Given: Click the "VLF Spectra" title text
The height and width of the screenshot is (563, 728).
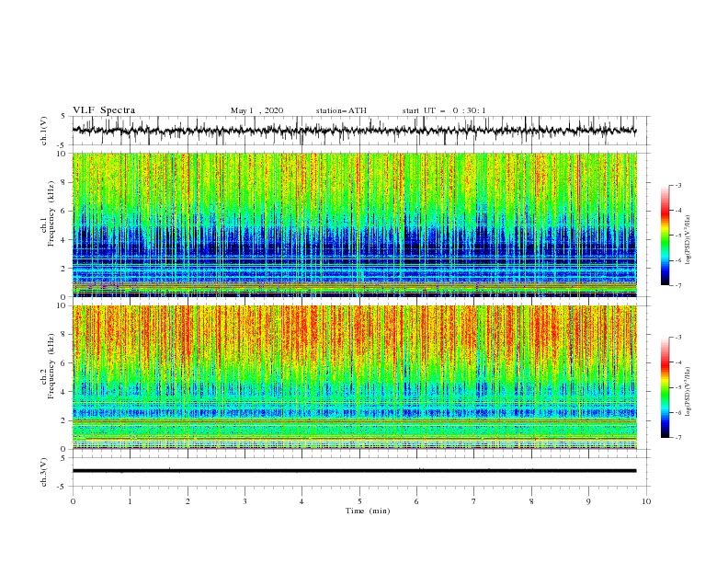Looking at the screenshot, I should pos(104,110).
